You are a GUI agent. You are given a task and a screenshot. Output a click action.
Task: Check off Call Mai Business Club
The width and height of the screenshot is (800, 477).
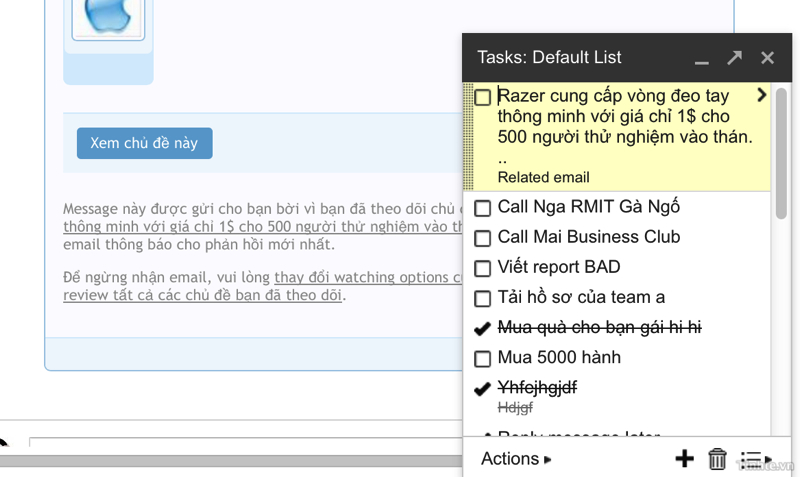click(482, 238)
